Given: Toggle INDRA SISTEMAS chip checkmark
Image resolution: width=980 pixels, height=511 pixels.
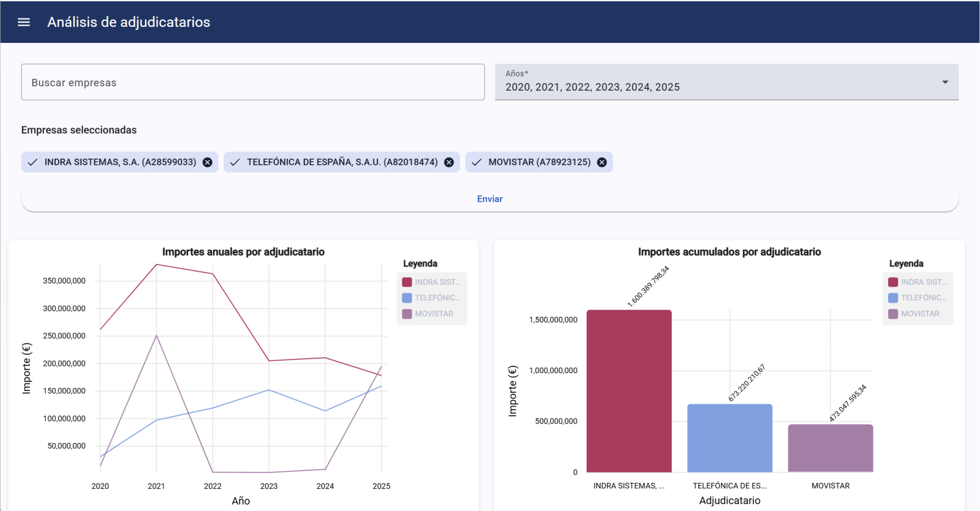Looking at the screenshot, I should (33, 162).
